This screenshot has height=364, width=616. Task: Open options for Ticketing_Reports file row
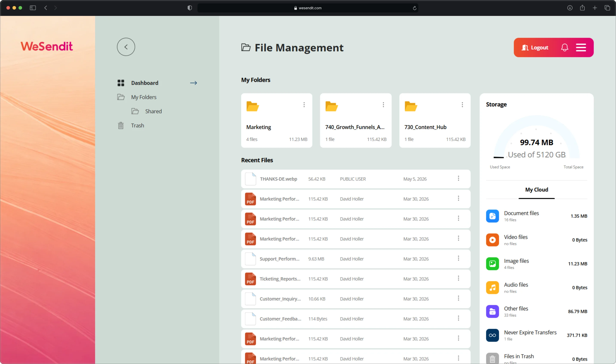[458, 278]
